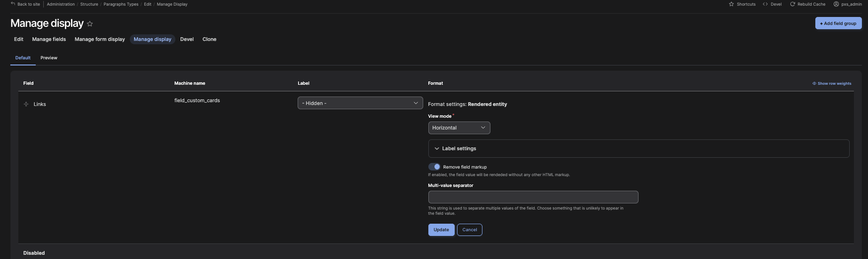Switch to the Preview display tab
Viewport: 868px width, 259px height.
coord(49,58)
